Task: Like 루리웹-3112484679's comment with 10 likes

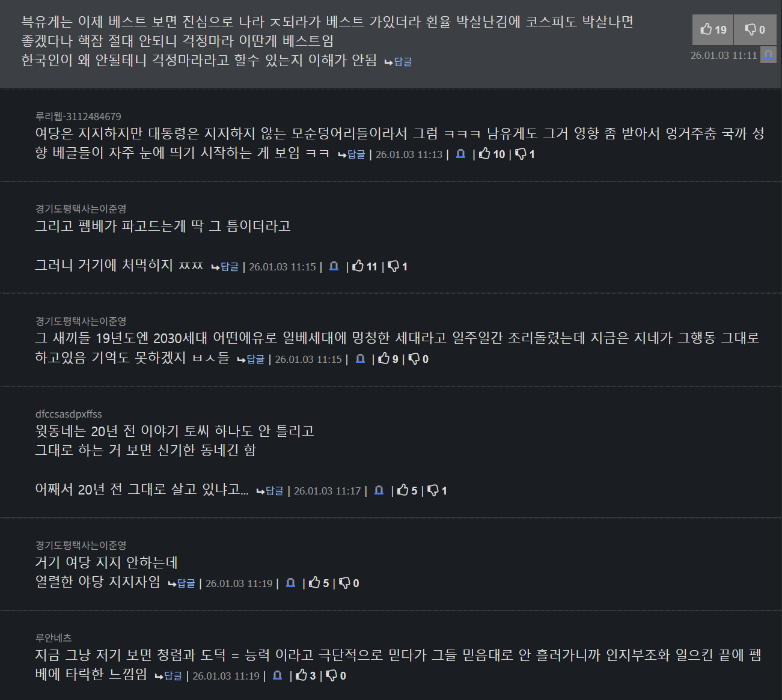Action: 492,154
